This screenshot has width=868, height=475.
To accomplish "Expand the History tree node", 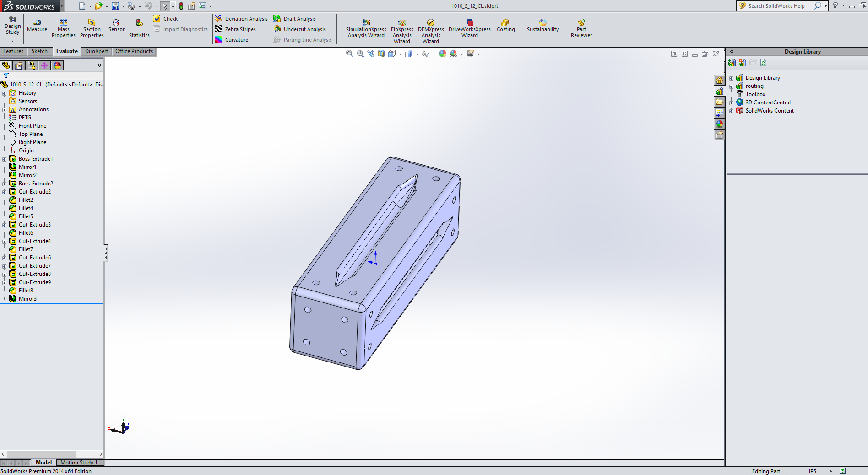I will [5, 93].
